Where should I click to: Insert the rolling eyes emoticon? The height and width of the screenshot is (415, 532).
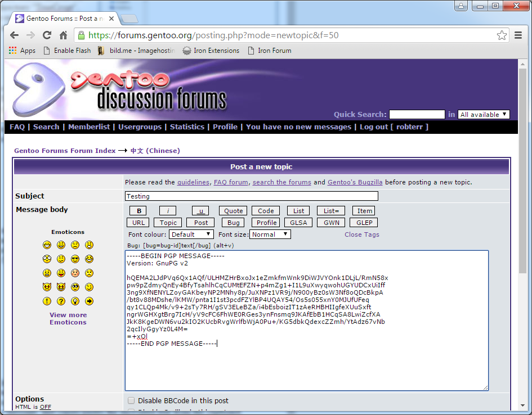pos(75,287)
